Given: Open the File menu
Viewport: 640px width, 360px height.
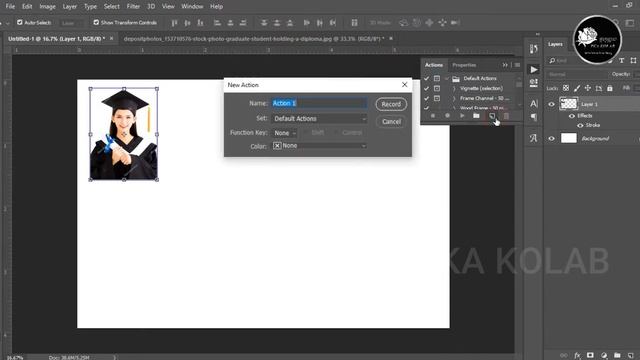Looking at the screenshot, I should [10, 7].
